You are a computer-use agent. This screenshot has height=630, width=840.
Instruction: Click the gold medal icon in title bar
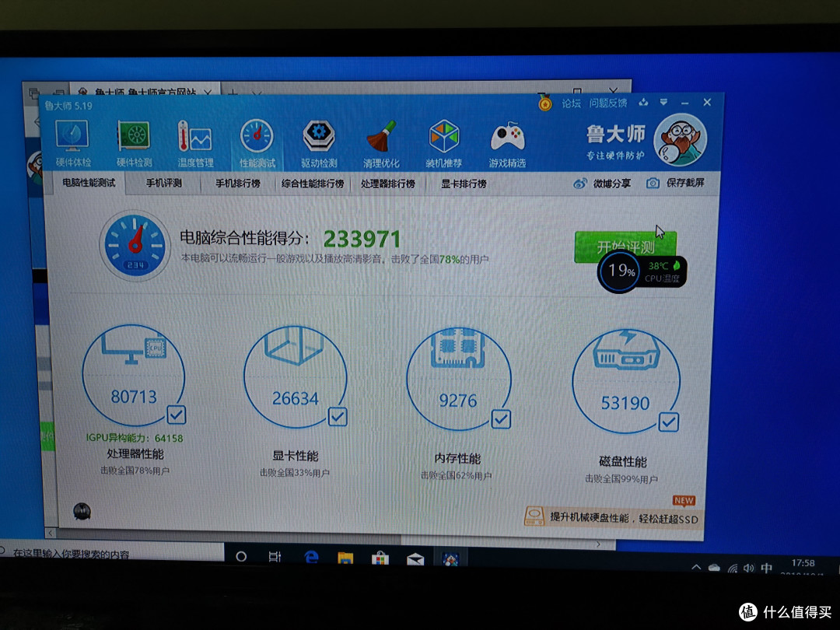(544, 103)
